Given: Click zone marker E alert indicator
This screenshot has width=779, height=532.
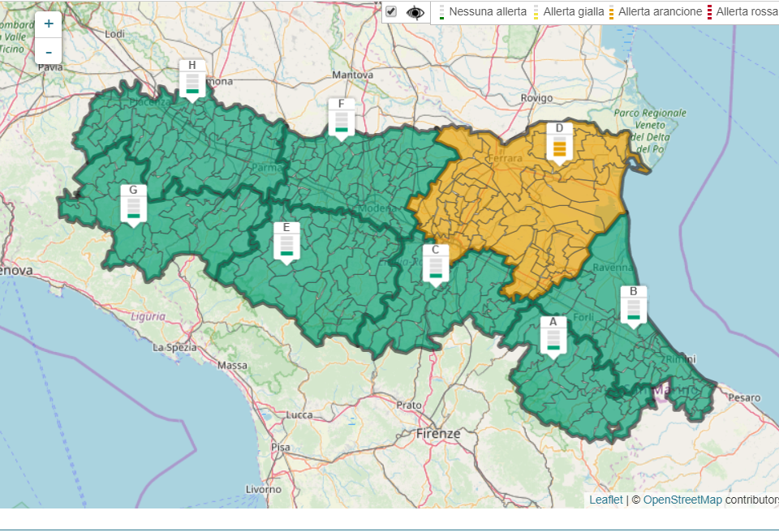Looking at the screenshot, I should 286,242.
